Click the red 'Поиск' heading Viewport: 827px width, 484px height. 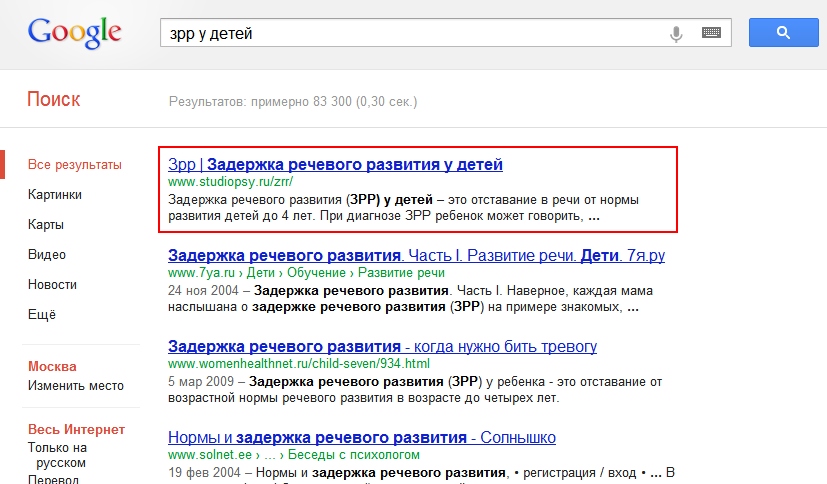(53, 99)
